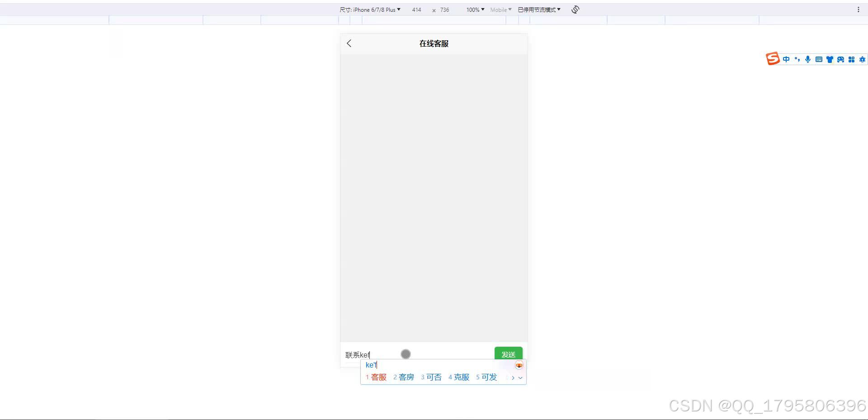Choose candidate 1 客服 in IME popup
Viewport: 868px width, 420px height.
click(376, 377)
